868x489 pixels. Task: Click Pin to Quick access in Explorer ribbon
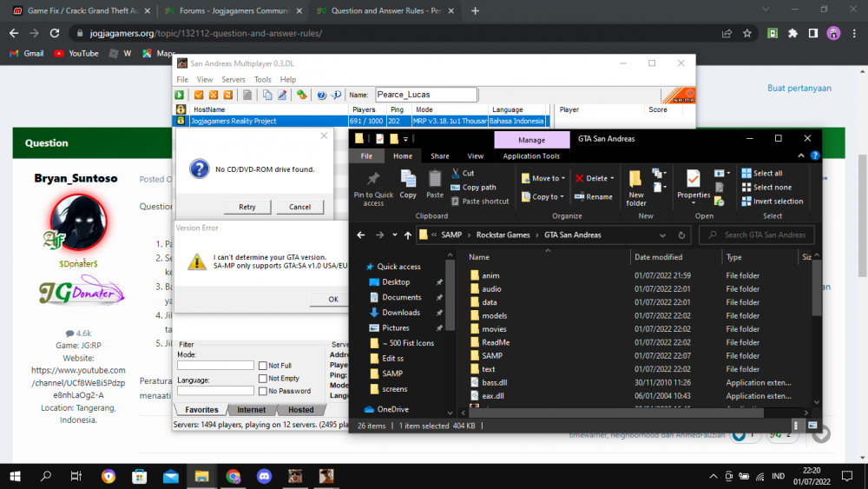click(373, 188)
